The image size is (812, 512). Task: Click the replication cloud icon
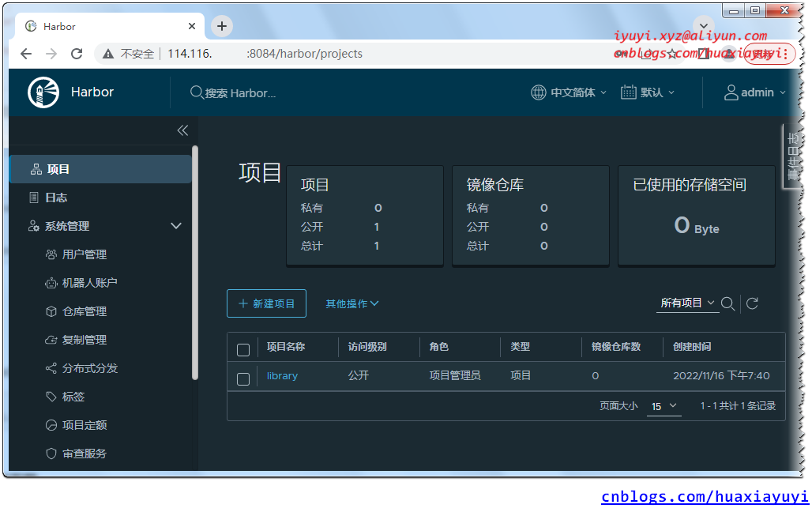51,340
